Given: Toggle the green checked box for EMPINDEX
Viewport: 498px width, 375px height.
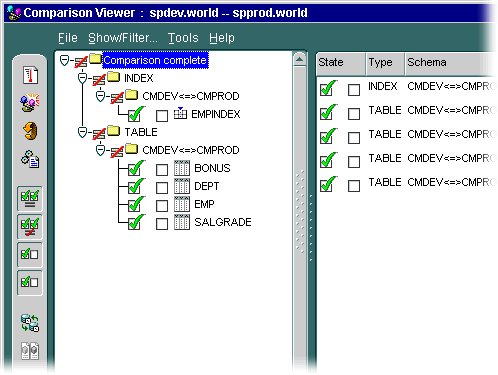Looking at the screenshot, I should click(136, 114).
